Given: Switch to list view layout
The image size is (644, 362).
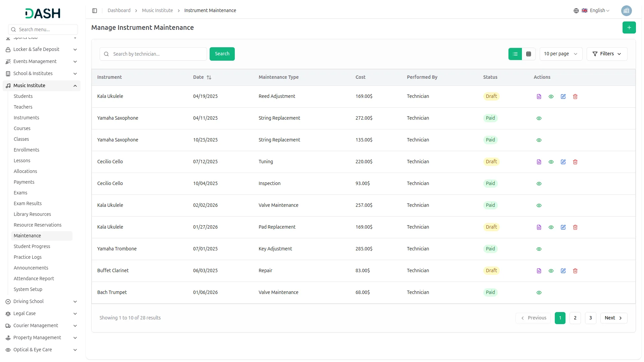Looking at the screenshot, I should pos(515,54).
